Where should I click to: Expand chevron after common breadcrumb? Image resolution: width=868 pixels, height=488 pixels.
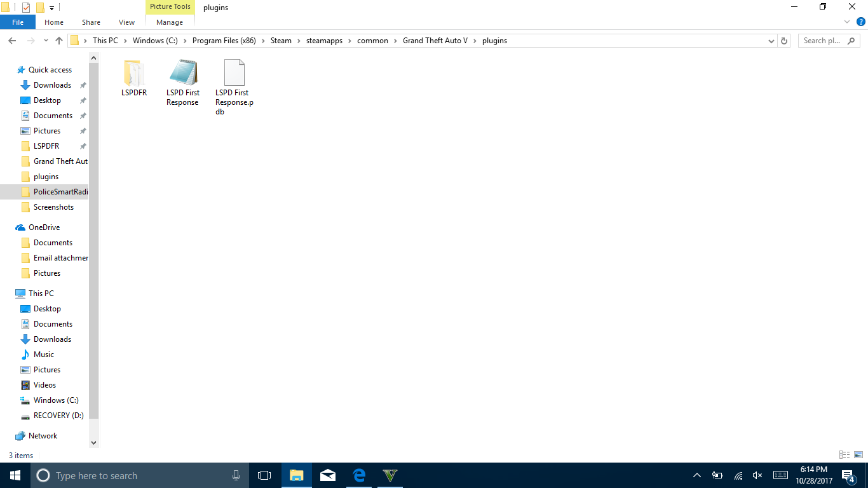click(x=395, y=41)
